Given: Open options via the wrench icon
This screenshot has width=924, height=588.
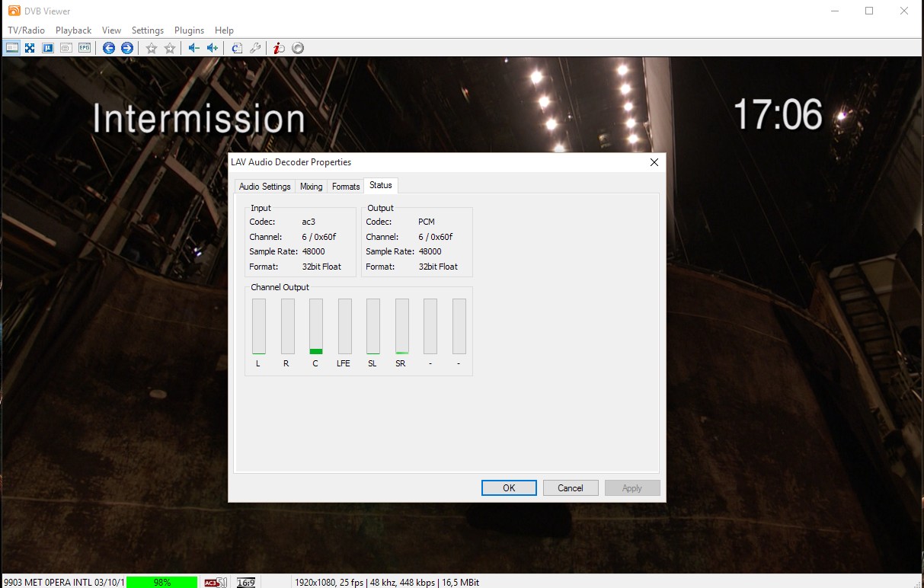Looking at the screenshot, I should (x=255, y=48).
